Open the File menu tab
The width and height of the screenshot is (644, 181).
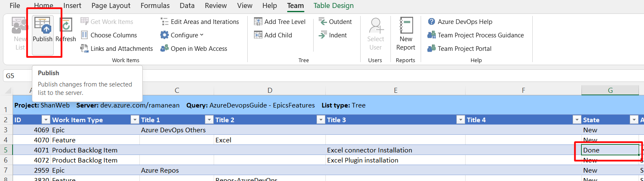(15, 5)
